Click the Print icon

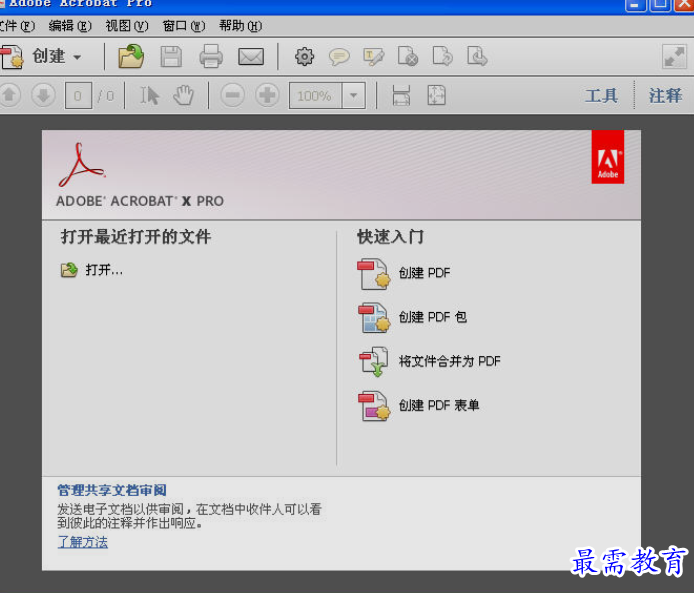(x=211, y=56)
